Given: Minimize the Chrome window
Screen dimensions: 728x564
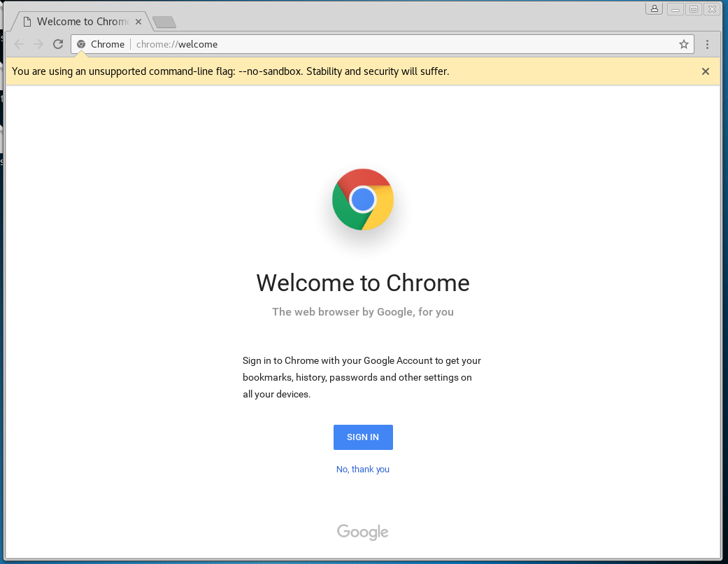Looking at the screenshot, I should point(676,9).
